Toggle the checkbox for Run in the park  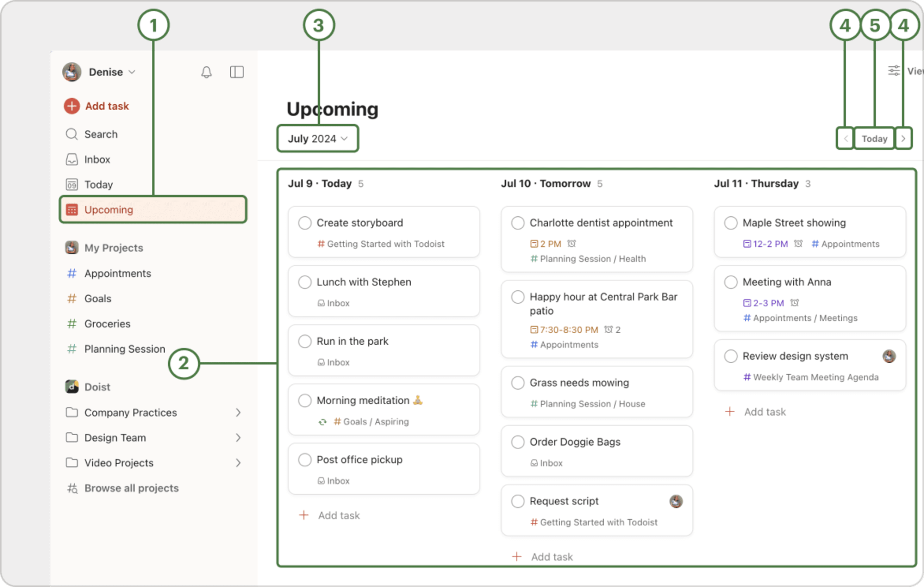click(304, 341)
